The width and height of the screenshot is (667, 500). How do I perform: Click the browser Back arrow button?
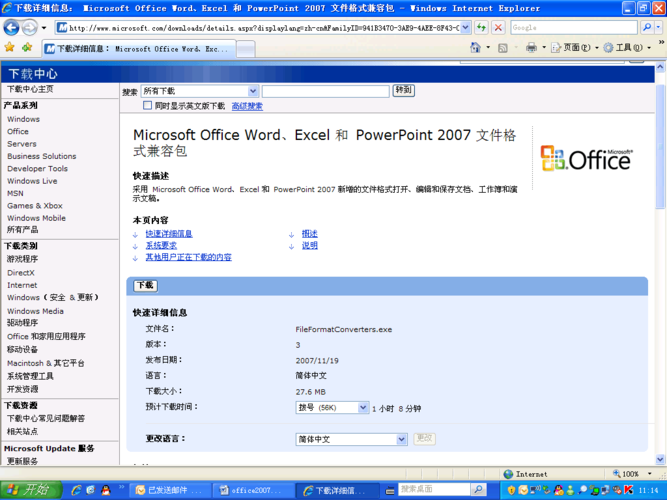pyautogui.click(x=12, y=28)
